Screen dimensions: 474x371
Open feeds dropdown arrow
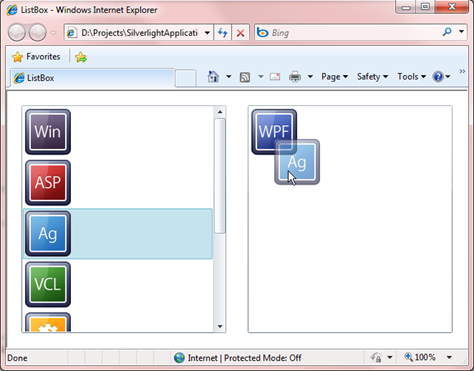coord(261,77)
